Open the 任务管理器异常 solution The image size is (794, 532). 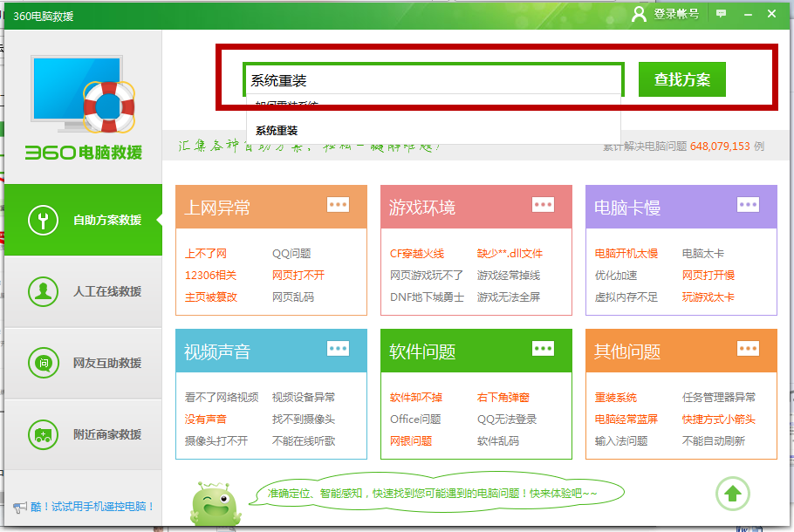tap(719, 398)
